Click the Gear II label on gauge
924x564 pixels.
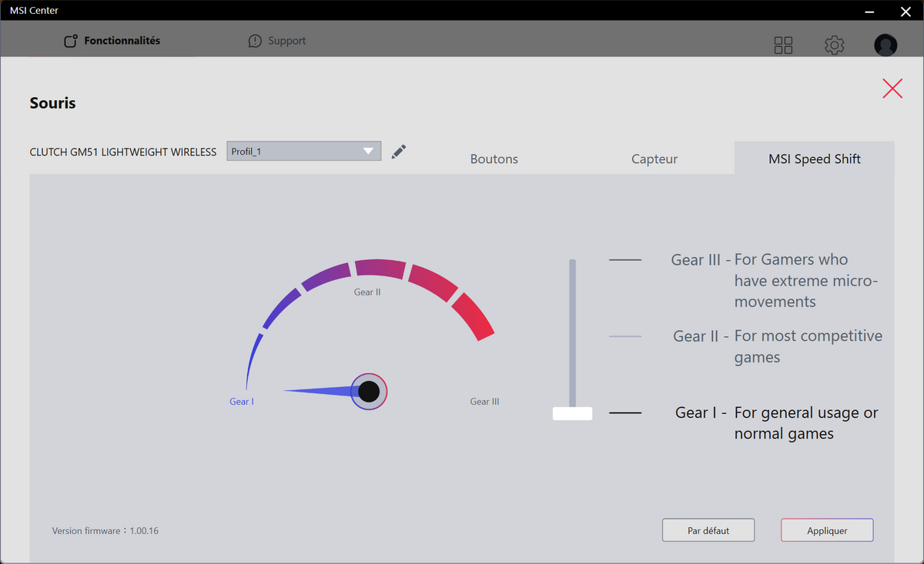pyautogui.click(x=367, y=292)
